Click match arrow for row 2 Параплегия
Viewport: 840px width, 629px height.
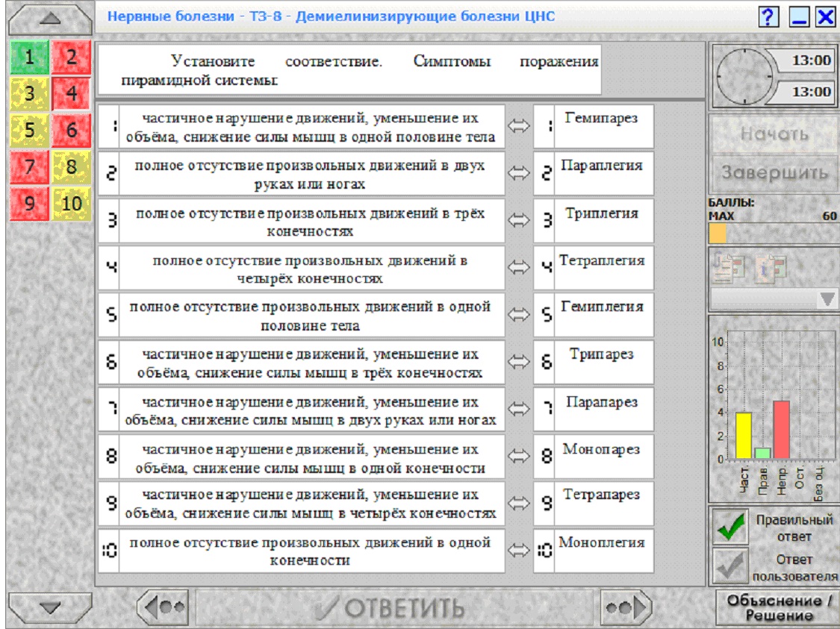click(x=519, y=173)
